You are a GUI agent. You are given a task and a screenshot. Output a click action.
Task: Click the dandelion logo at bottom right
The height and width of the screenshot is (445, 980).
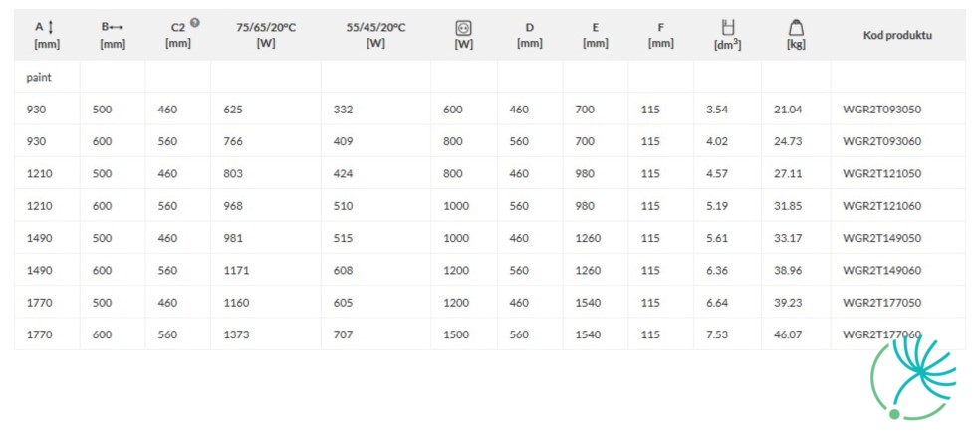[x=913, y=377]
